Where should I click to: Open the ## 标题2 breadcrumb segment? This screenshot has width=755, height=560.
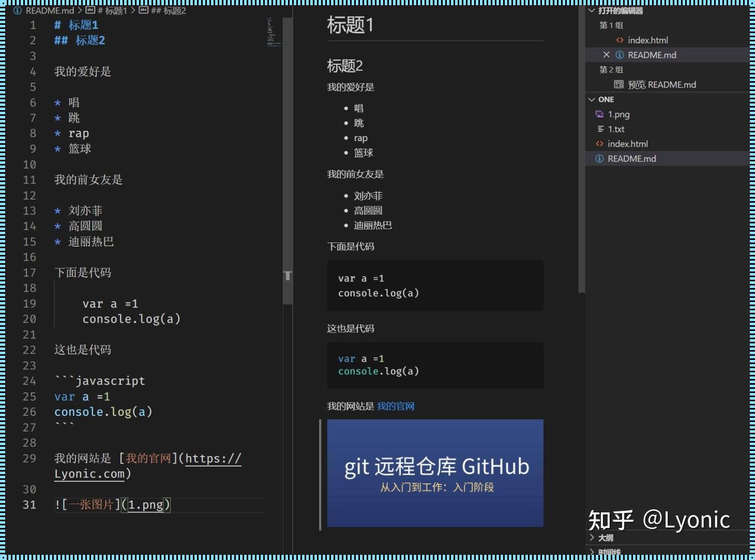pos(169,10)
